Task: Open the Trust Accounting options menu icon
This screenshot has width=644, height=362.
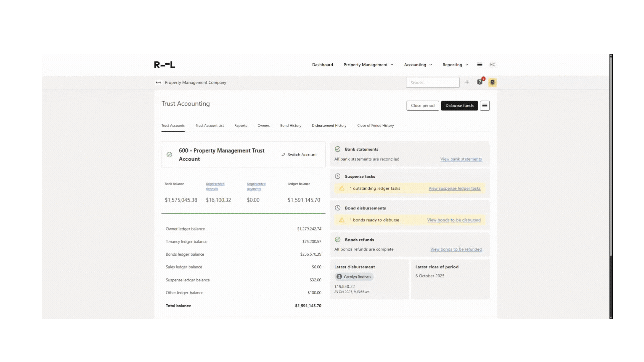Action: (485, 106)
